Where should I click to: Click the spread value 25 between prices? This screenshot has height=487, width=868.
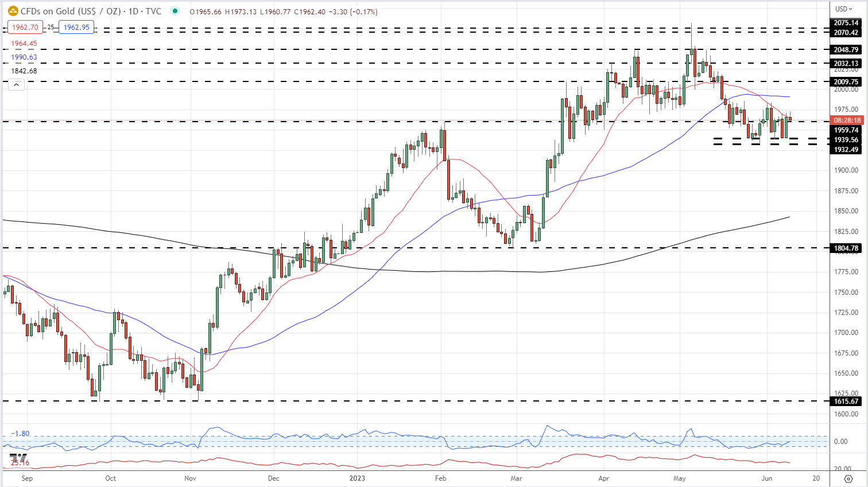pyautogui.click(x=51, y=27)
